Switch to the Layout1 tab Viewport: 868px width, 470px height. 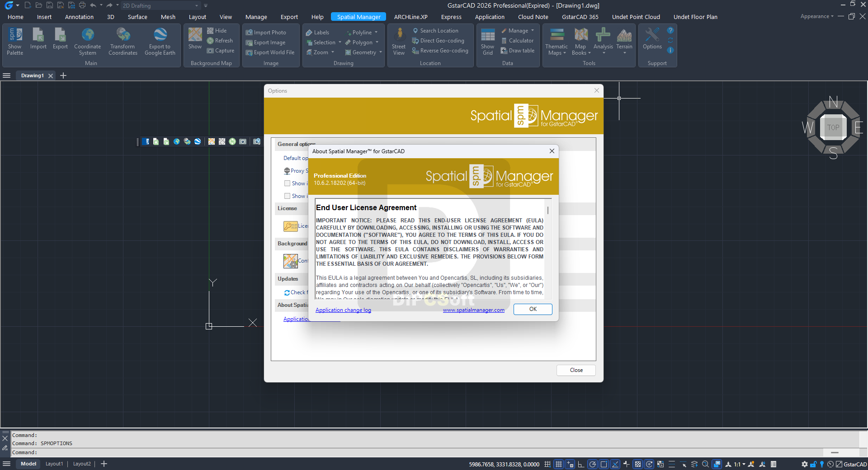pyautogui.click(x=54, y=464)
